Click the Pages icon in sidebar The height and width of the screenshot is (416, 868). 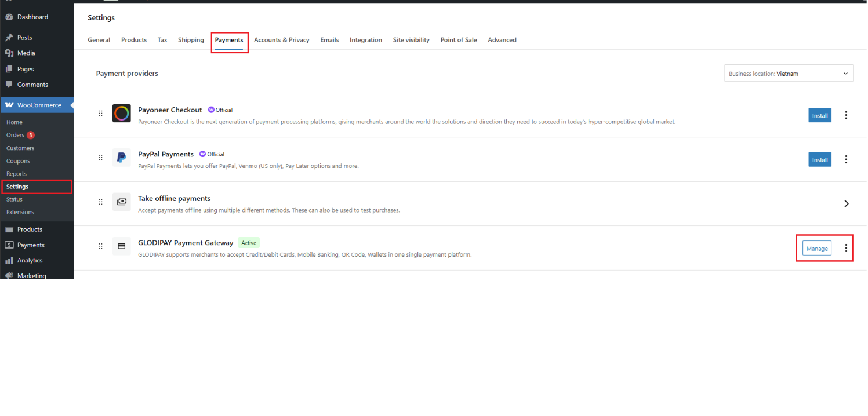[9, 69]
